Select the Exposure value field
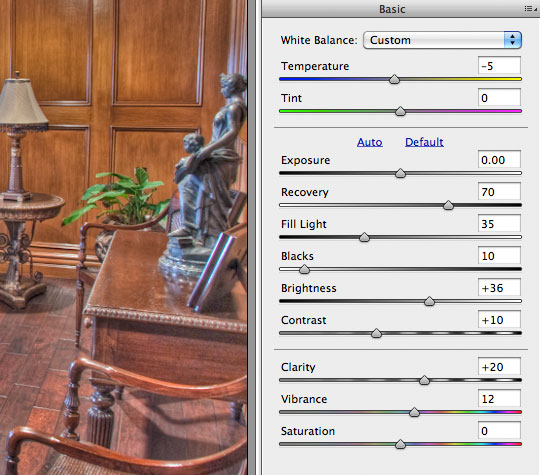540x475 pixels. pyautogui.click(x=499, y=159)
